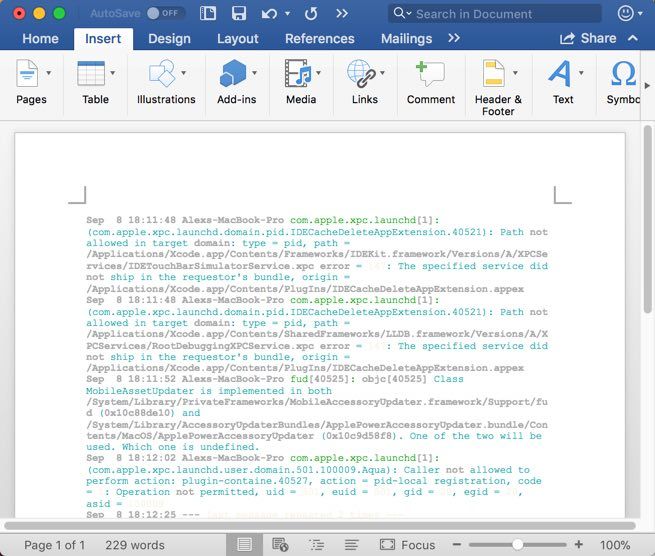Click the 229 words count
This screenshot has width=655, height=556.
click(135, 545)
